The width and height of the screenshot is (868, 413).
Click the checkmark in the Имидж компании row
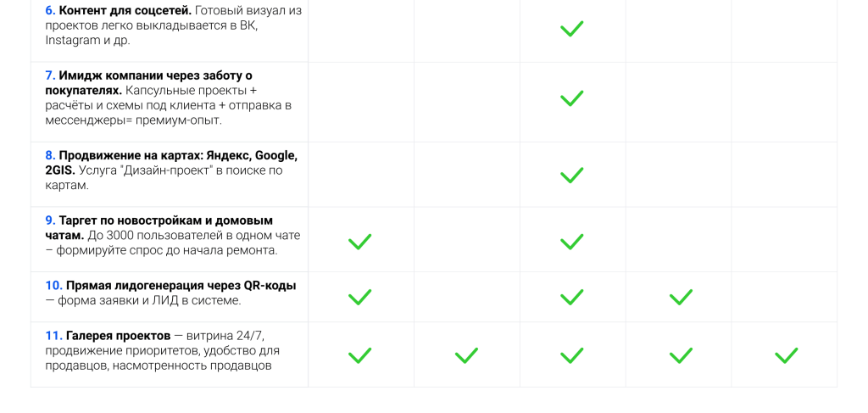[x=572, y=98]
